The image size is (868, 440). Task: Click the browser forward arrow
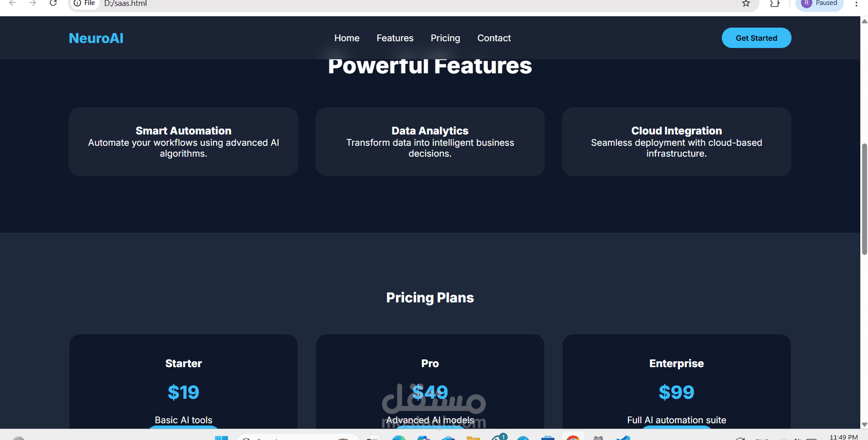33,3
